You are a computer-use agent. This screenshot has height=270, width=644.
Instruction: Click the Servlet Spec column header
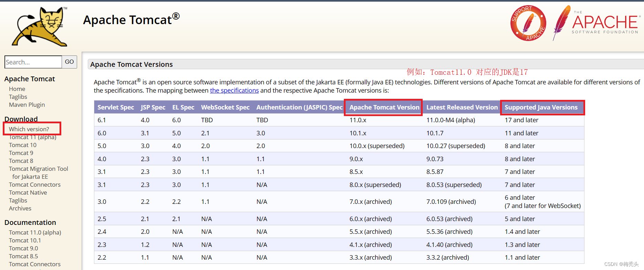click(x=116, y=107)
